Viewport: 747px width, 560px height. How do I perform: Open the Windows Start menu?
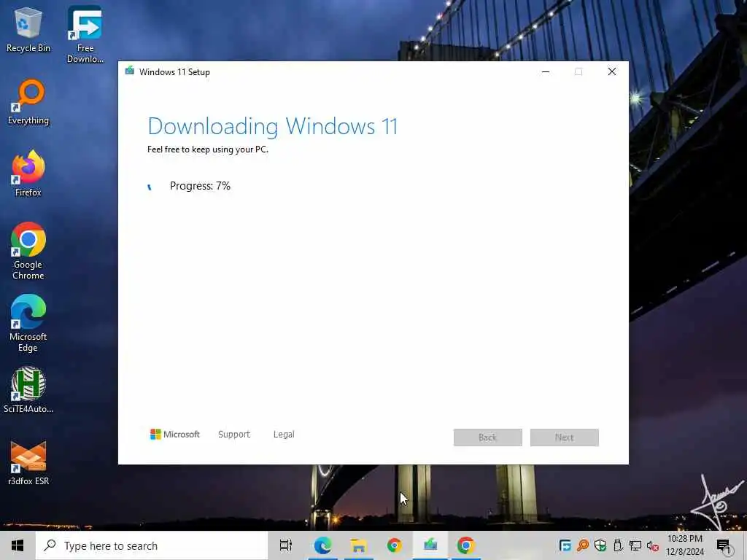pyautogui.click(x=18, y=545)
